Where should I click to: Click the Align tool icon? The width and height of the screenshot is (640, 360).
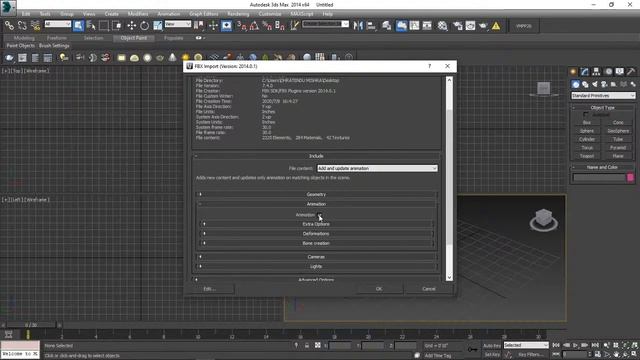point(371,26)
